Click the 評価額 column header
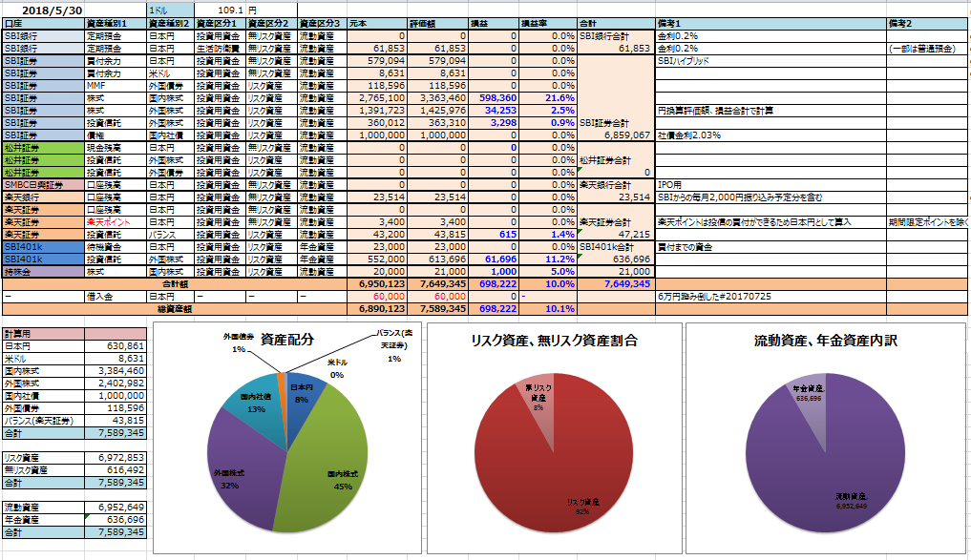The height and width of the screenshot is (560, 971). [438, 24]
